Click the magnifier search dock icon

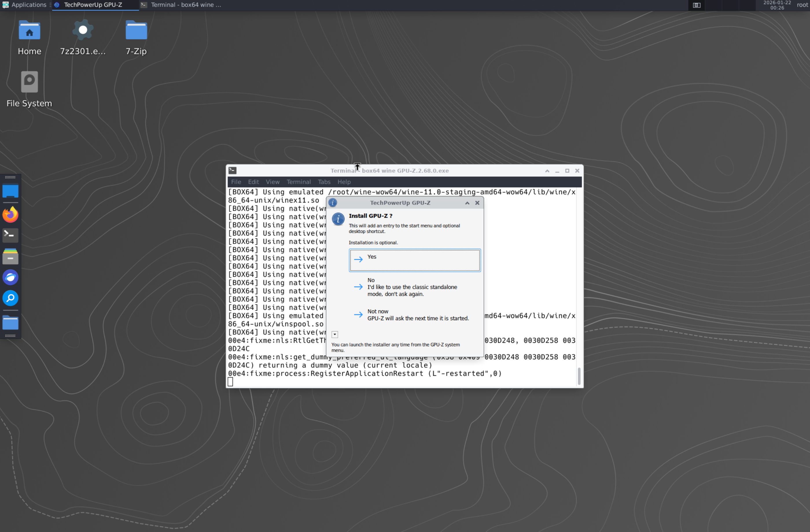pyautogui.click(x=10, y=298)
